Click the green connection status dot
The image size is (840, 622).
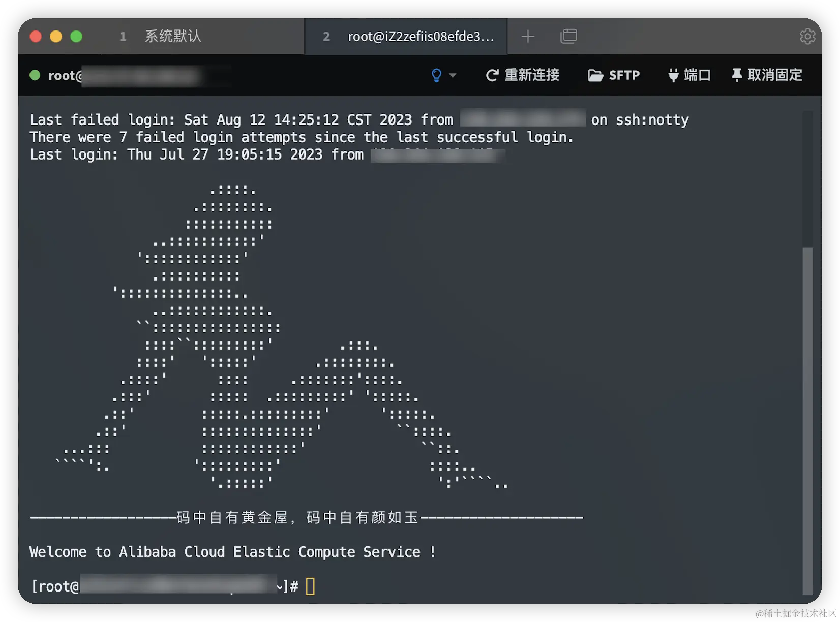(x=35, y=75)
